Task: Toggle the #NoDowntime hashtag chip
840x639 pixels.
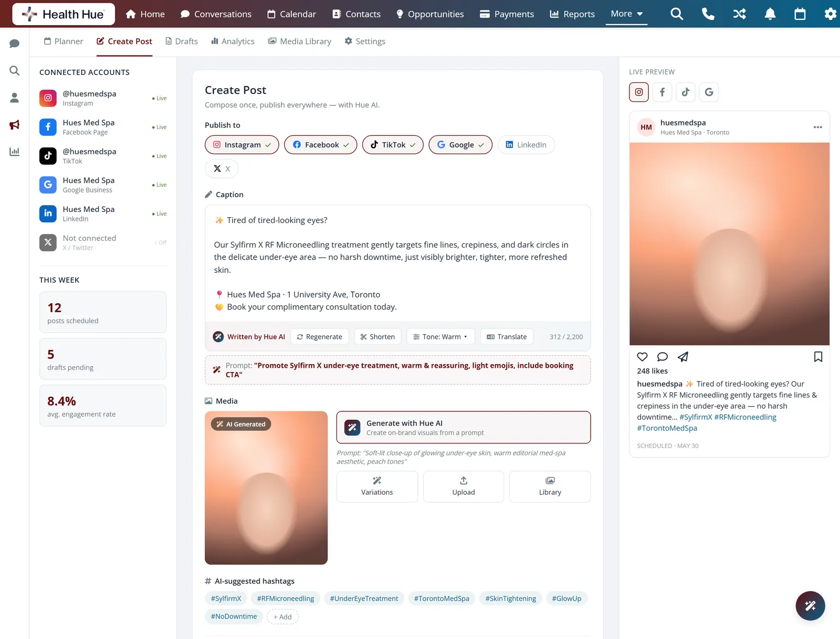Action: 234,616
